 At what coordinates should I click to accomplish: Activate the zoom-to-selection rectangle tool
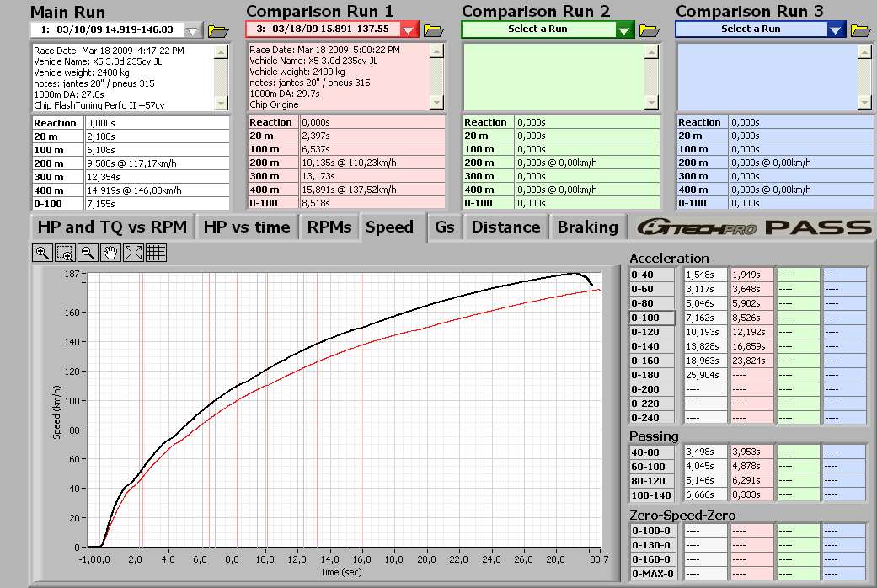pos(65,252)
